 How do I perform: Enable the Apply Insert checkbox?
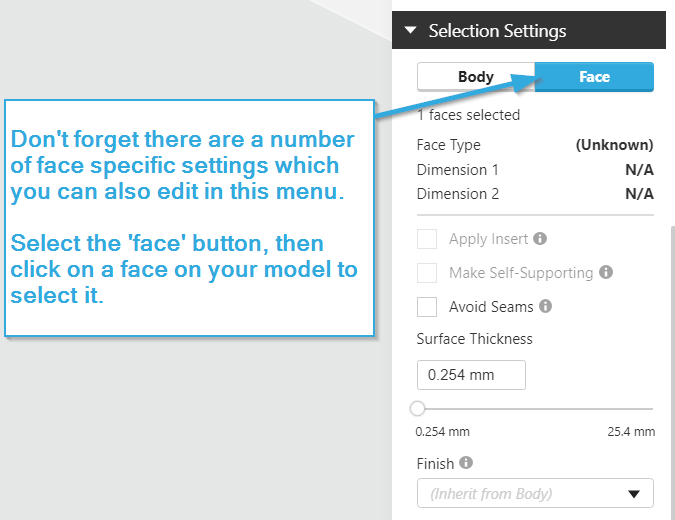(x=427, y=240)
